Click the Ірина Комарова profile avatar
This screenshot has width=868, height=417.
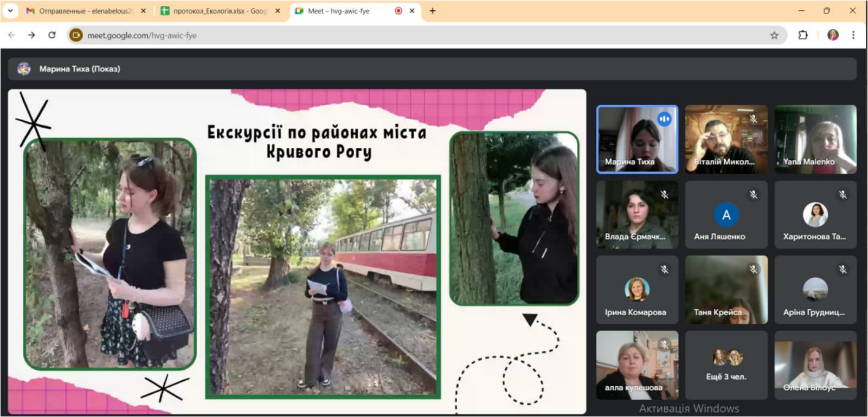pyautogui.click(x=637, y=289)
